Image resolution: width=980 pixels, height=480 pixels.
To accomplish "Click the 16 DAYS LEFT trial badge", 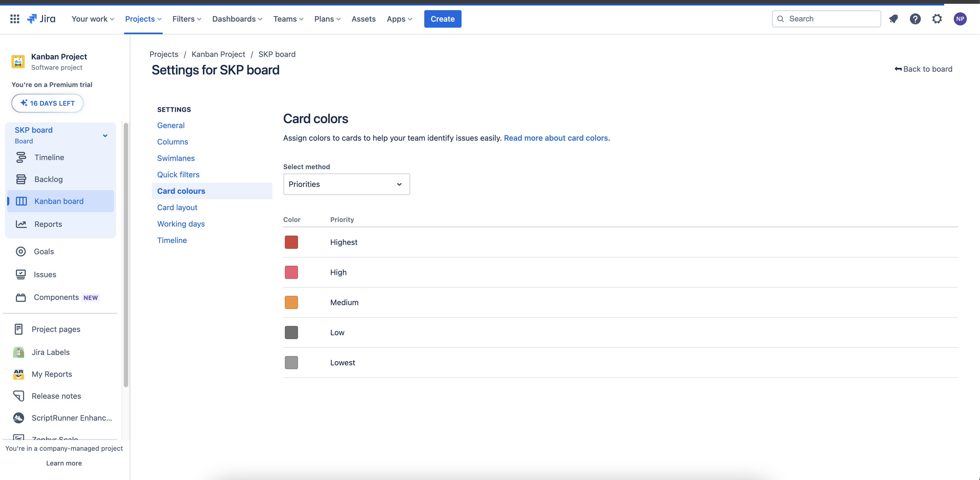I will pyautogui.click(x=47, y=103).
